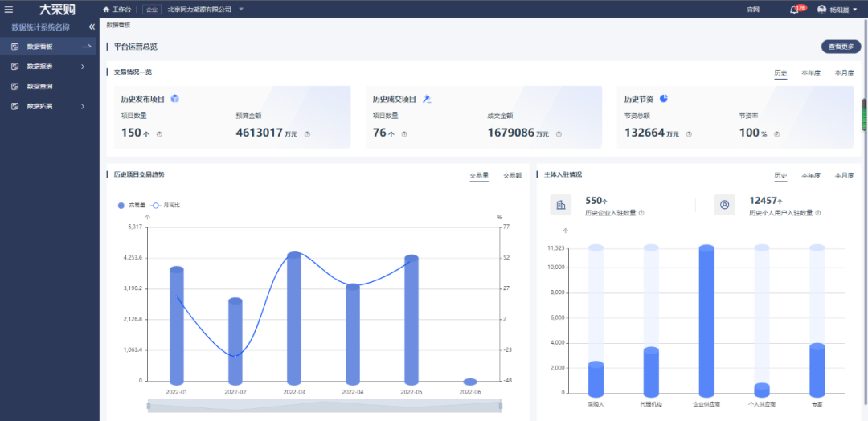This screenshot has height=421, width=868.
Task: Click the 个人供应商 bar
Action: pyautogui.click(x=762, y=390)
